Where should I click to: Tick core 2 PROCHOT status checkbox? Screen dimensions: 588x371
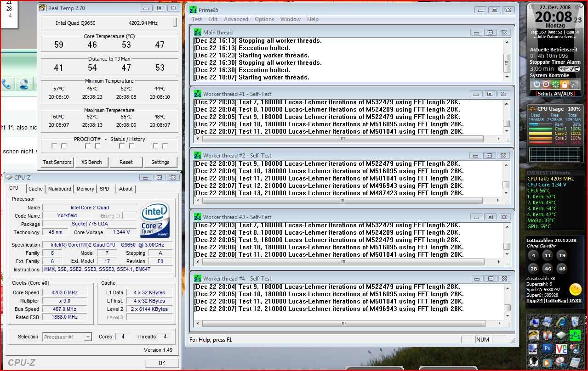pyautogui.click(x=88, y=146)
